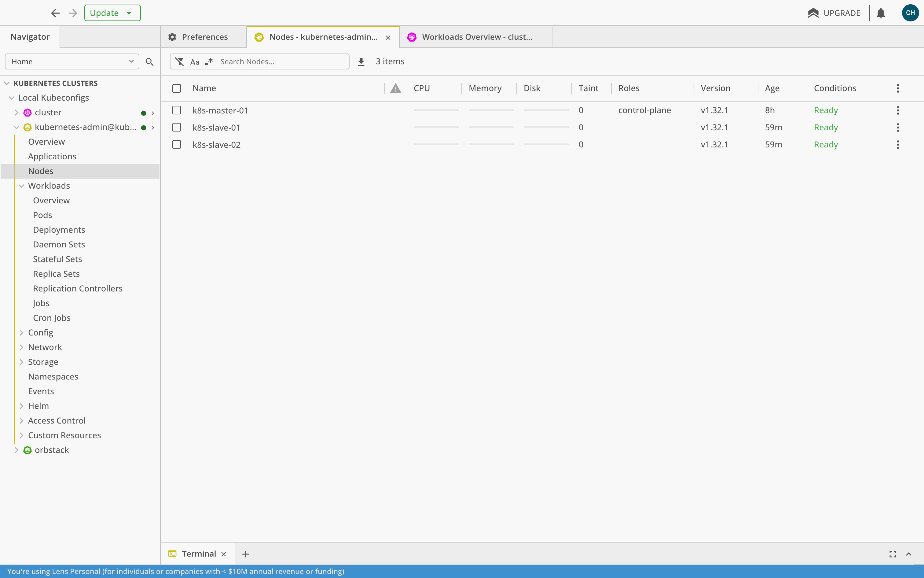This screenshot has height=578, width=924.
Task: Open actions menu for k8s-slave-01
Action: pyautogui.click(x=898, y=127)
